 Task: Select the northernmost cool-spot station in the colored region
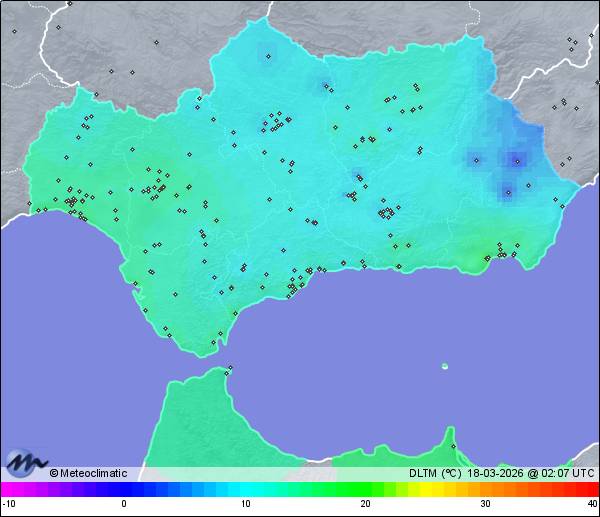(x=267, y=55)
